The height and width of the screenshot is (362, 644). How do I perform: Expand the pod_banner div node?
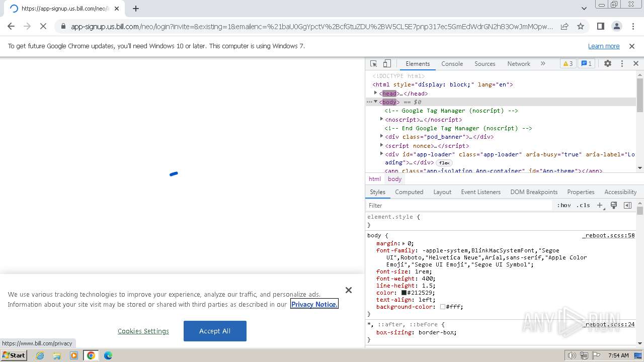pos(381,136)
